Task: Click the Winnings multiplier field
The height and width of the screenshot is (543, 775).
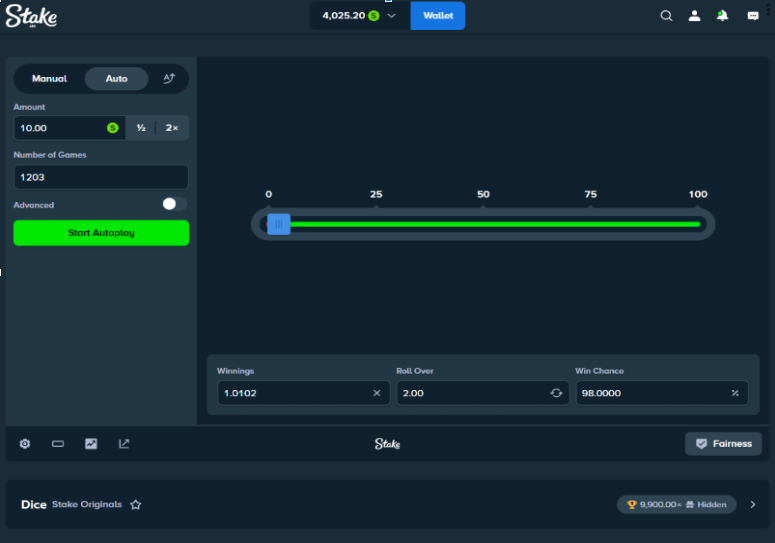Action: [x=303, y=393]
